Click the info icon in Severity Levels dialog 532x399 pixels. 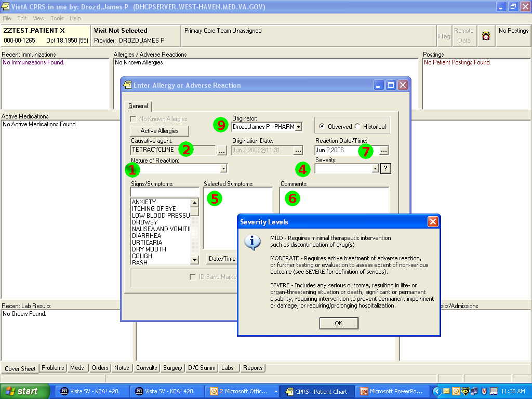253,243
